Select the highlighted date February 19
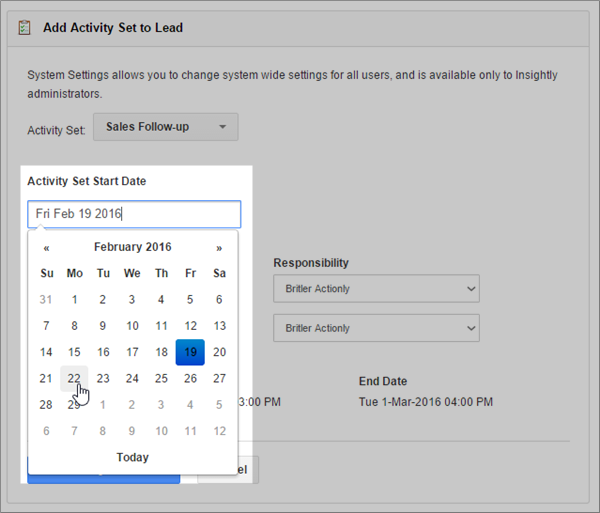 tap(190, 352)
